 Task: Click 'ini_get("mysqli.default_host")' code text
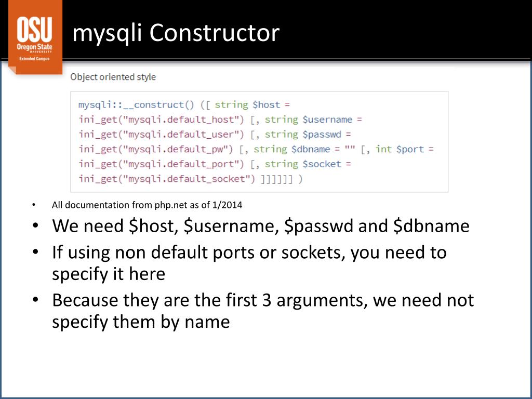(x=161, y=120)
